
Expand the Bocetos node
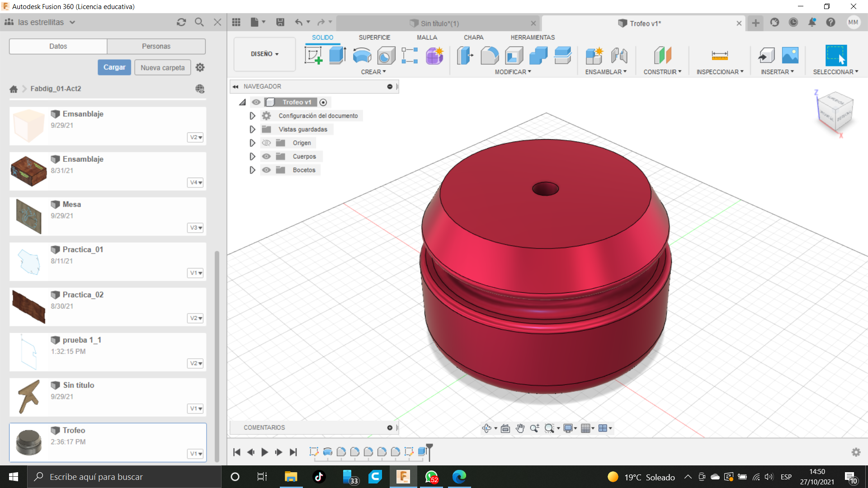click(x=252, y=170)
